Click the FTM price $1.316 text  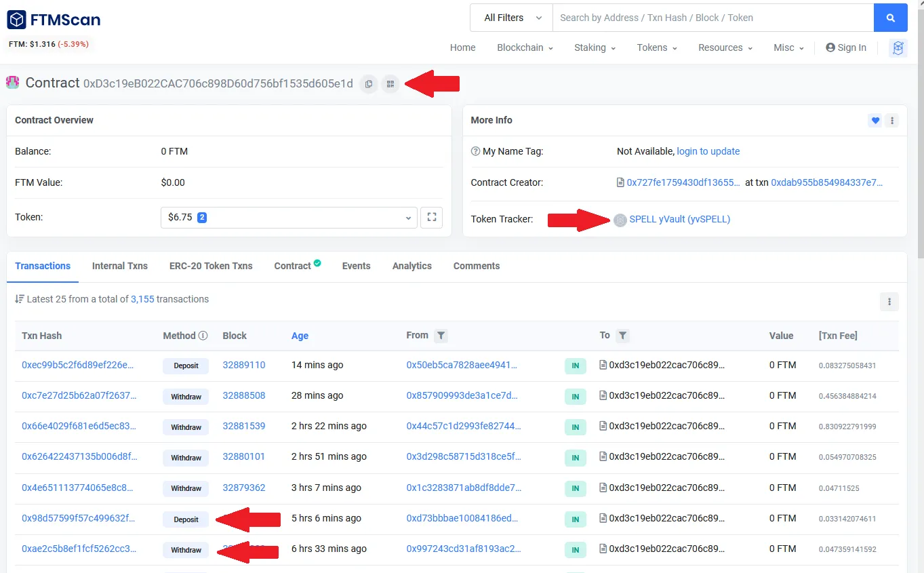point(32,44)
